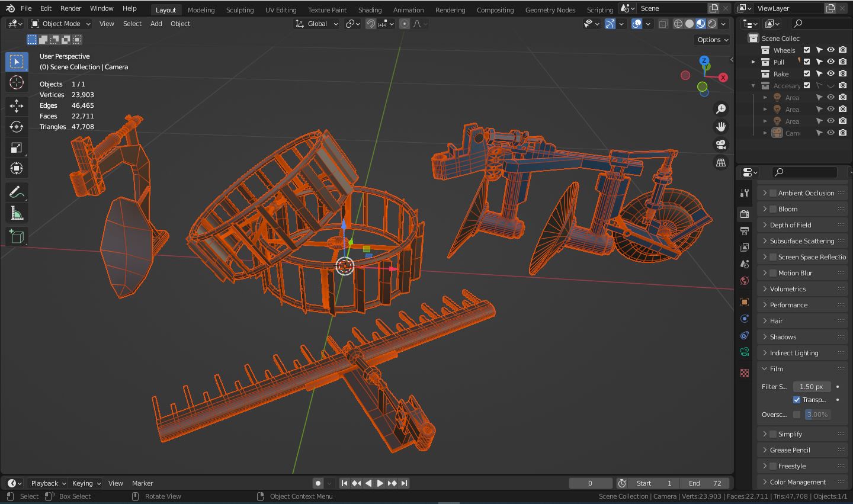Switch to rendered viewport shading
The image size is (853, 504).
[x=712, y=24]
